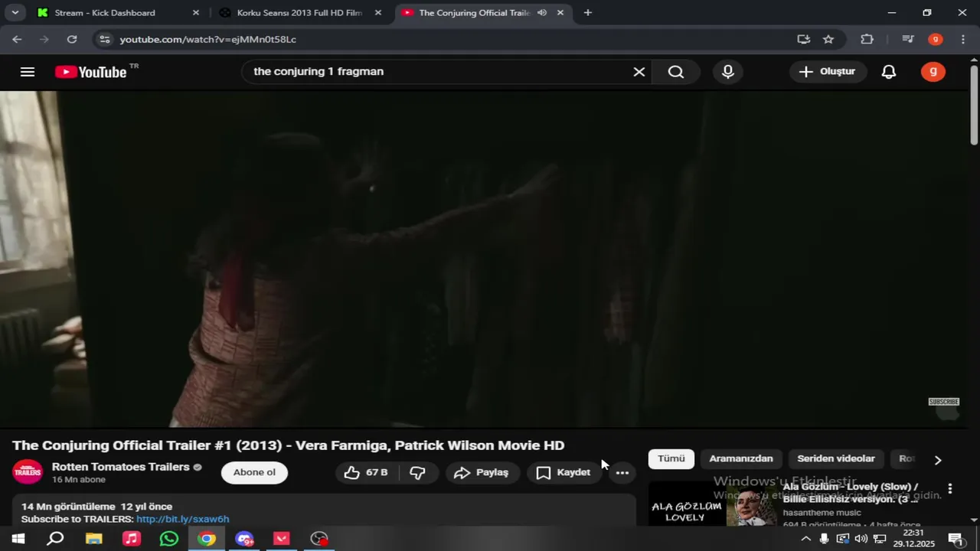Open Chrome from the taskbar
Image resolution: width=980 pixels, height=551 pixels.
click(x=206, y=539)
